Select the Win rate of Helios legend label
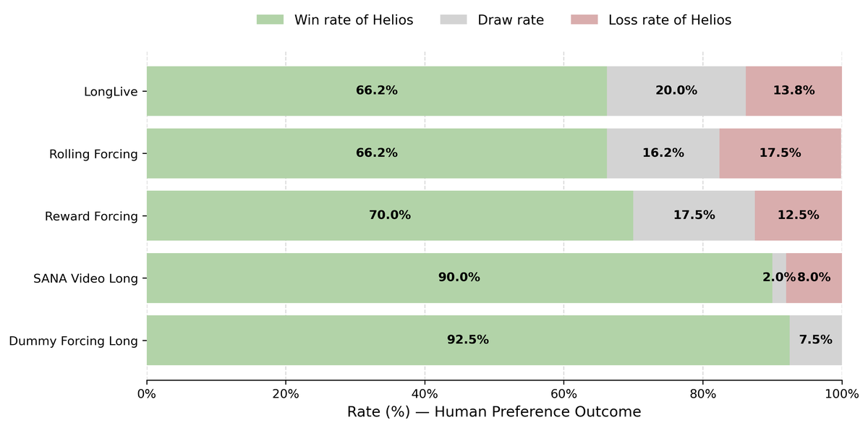Image resolution: width=868 pixels, height=428 pixels. pyautogui.click(x=354, y=20)
